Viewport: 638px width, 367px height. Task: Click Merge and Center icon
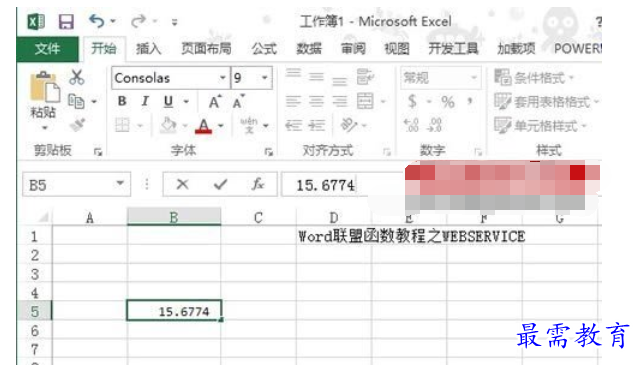click(365, 101)
